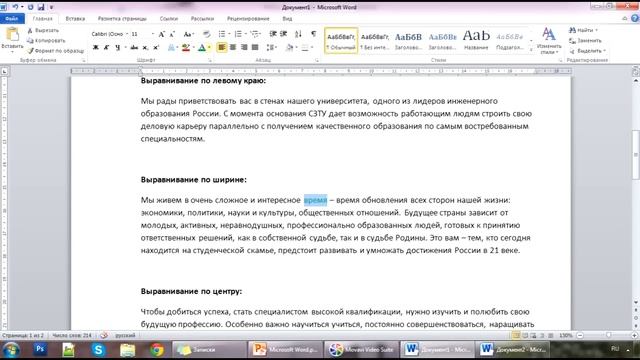Viewport: 640px width, 360px height.
Task: Open Документ2 Word window from taskbar
Action: click(512, 349)
